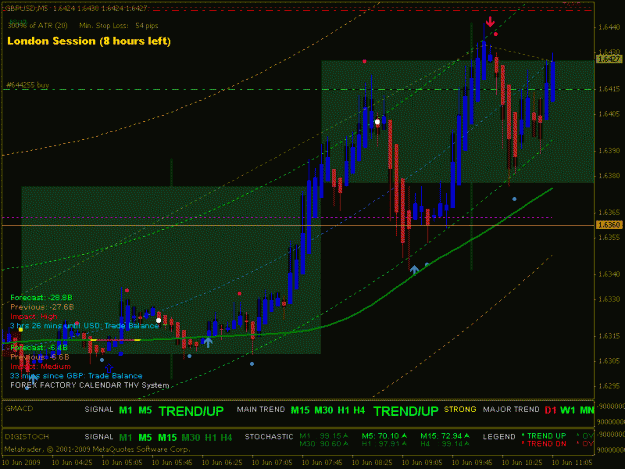Click the 30% of ATR (20) label

coord(37,26)
